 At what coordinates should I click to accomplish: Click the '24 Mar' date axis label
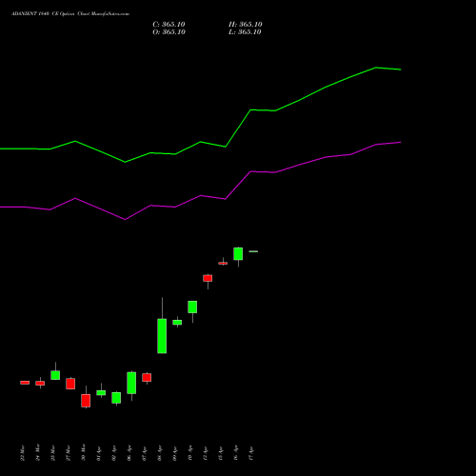(x=37, y=453)
